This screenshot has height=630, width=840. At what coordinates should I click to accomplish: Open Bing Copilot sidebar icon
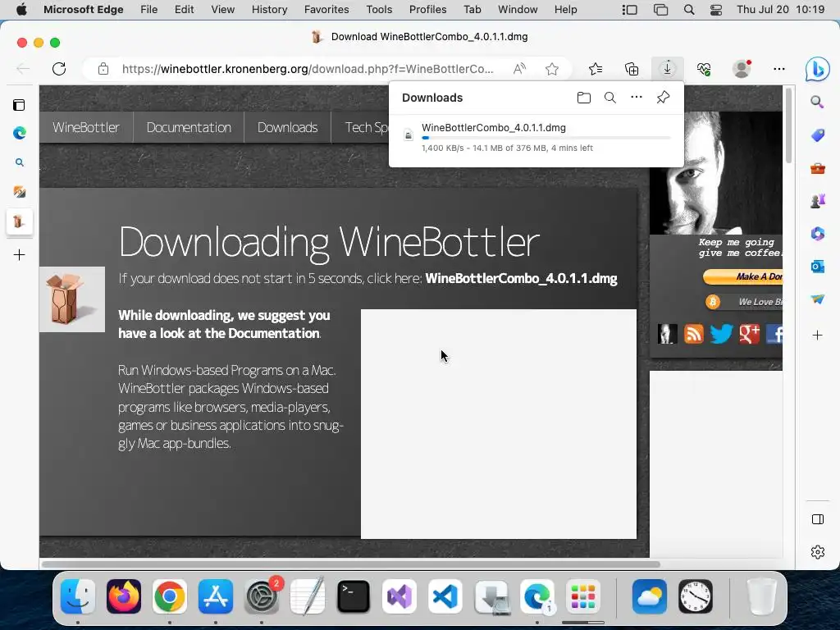pyautogui.click(x=817, y=69)
